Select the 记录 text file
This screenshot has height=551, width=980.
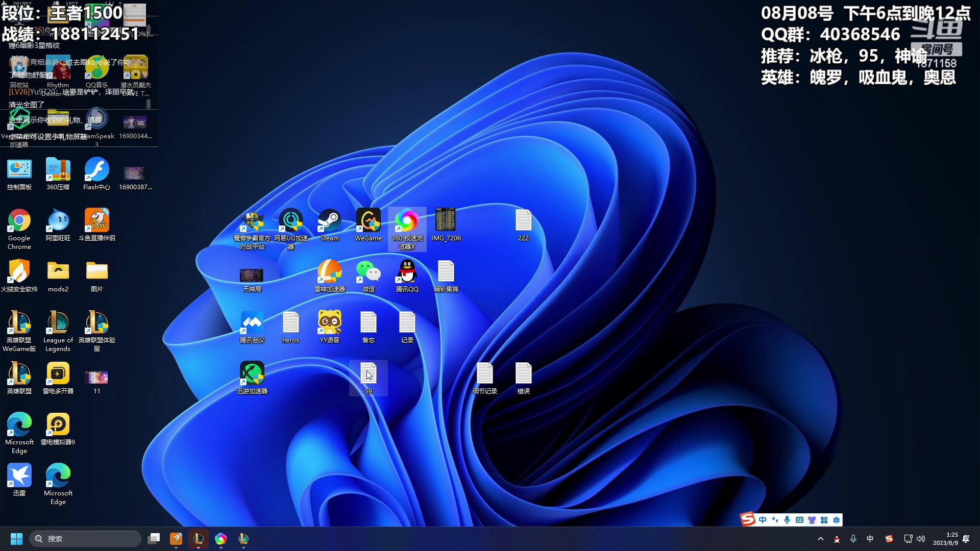coord(407,327)
